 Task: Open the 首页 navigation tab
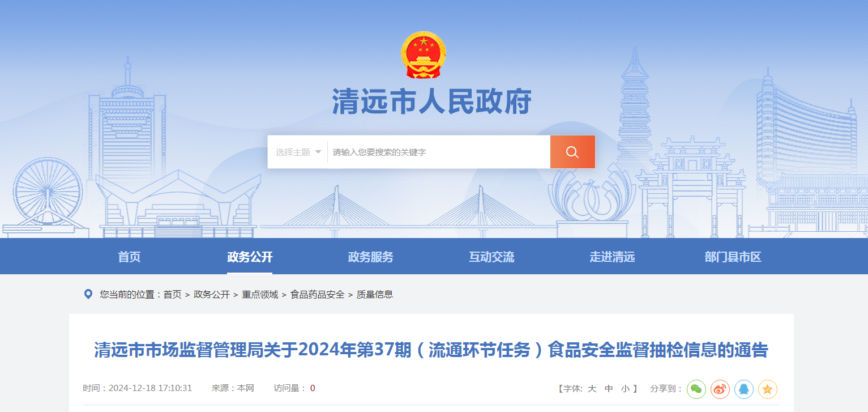pos(129,257)
